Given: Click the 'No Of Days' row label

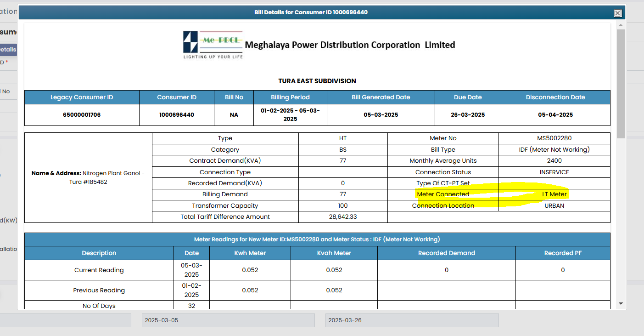Looking at the screenshot, I should pyautogui.click(x=99, y=306).
